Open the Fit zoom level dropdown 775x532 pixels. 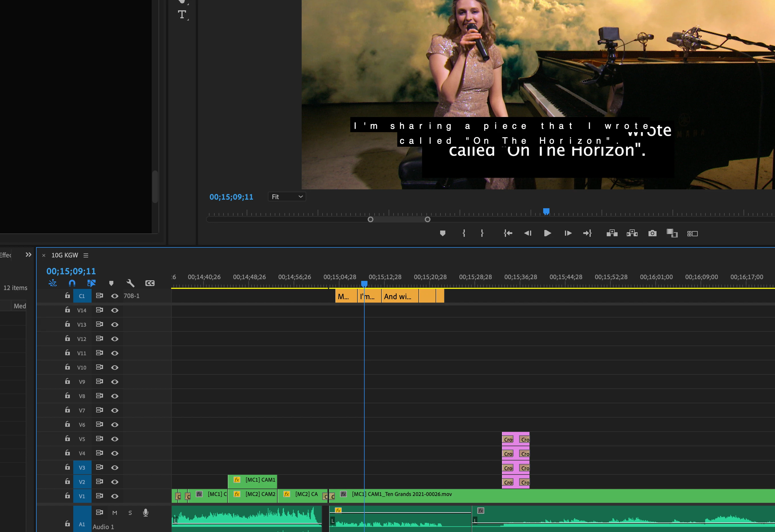point(287,197)
